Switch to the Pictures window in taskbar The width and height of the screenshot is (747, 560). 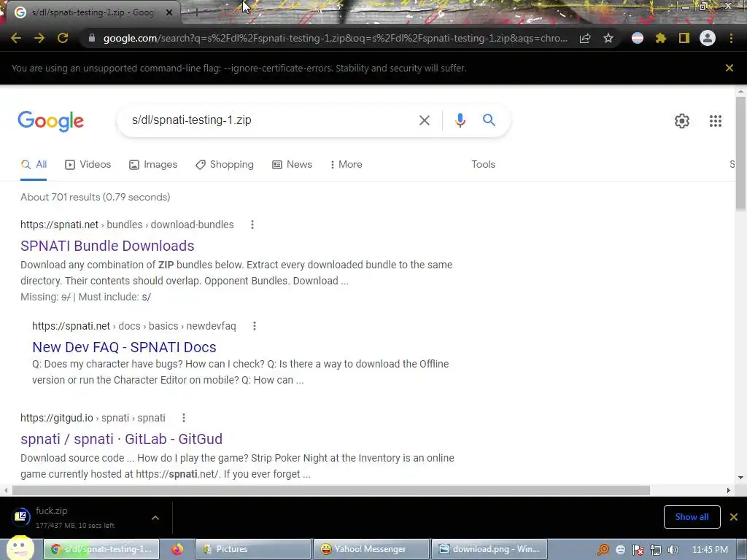click(252, 550)
